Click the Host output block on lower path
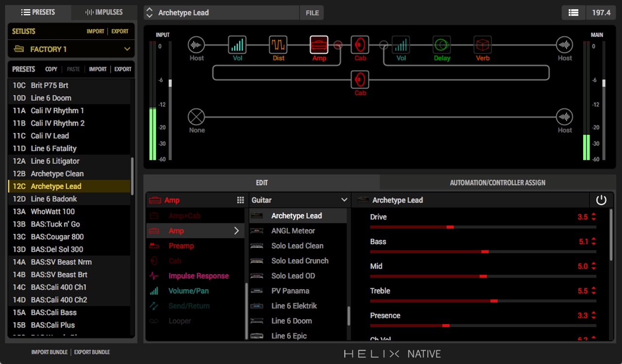Image resolution: width=622 pixels, height=364 pixels. pos(565,117)
